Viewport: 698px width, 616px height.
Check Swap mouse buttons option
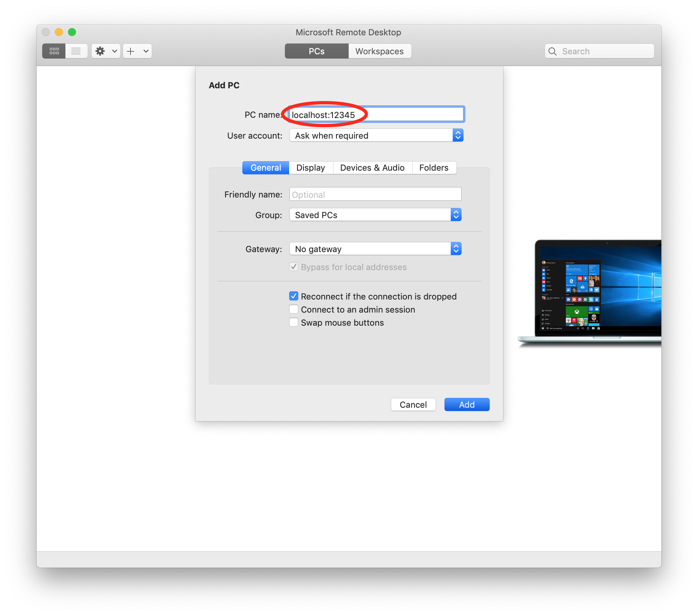click(293, 322)
